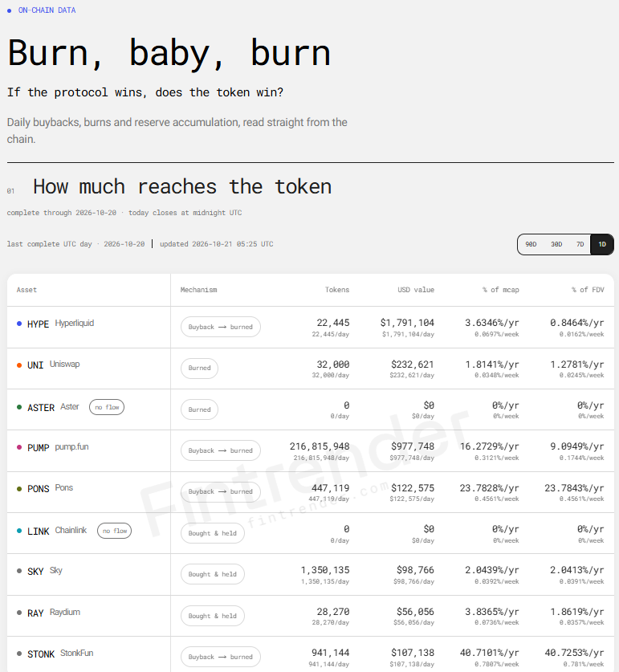Click PUMP's $977,748 USD value
The image size is (619, 672).
pos(413,446)
